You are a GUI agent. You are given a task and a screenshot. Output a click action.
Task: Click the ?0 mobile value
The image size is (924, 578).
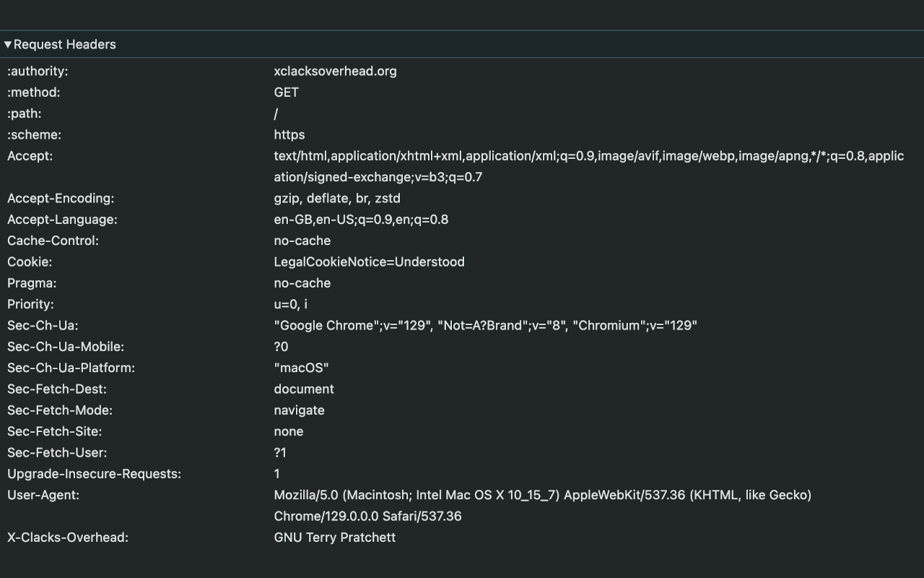(x=281, y=346)
